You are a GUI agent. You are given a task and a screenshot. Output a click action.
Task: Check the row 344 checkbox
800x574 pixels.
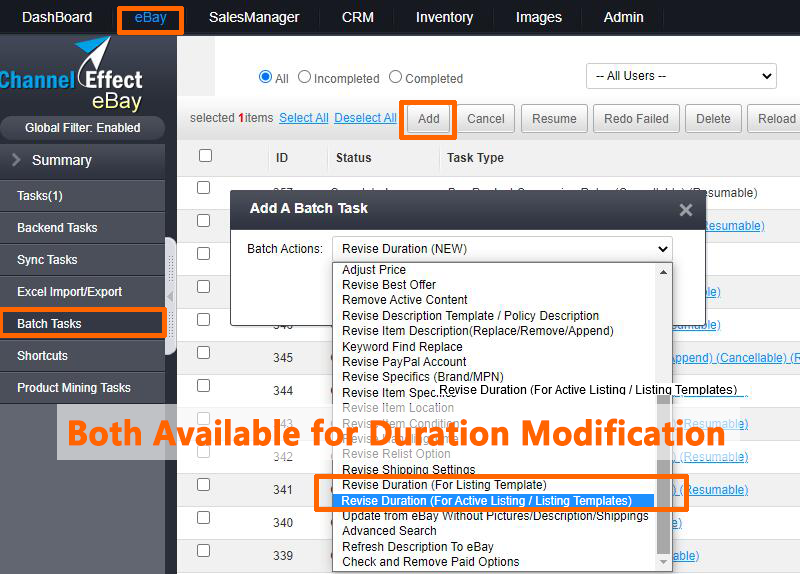pyautogui.click(x=203, y=386)
